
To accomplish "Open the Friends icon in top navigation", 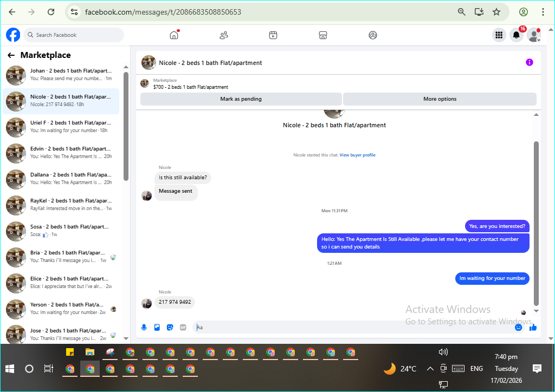I will [x=224, y=35].
